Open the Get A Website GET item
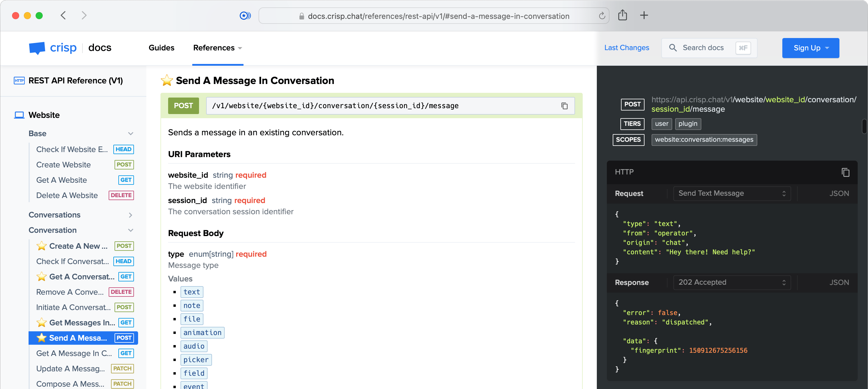This screenshot has width=868, height=389. [x=85, y=180]
